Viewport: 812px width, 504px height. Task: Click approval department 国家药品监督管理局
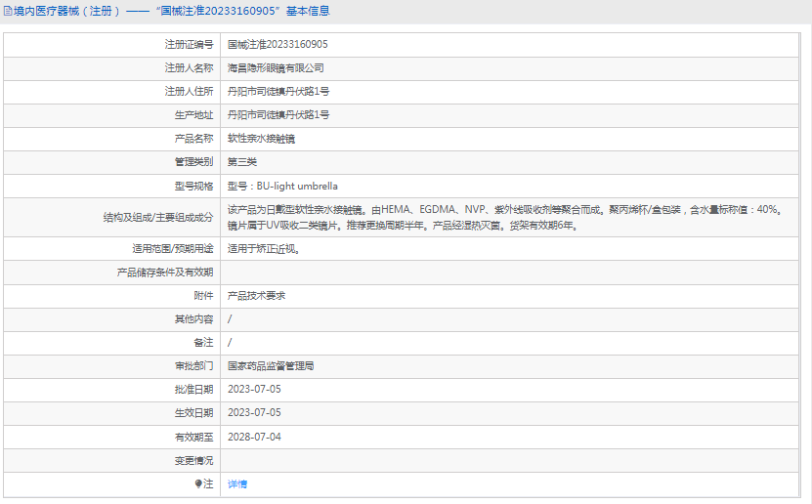271,366
